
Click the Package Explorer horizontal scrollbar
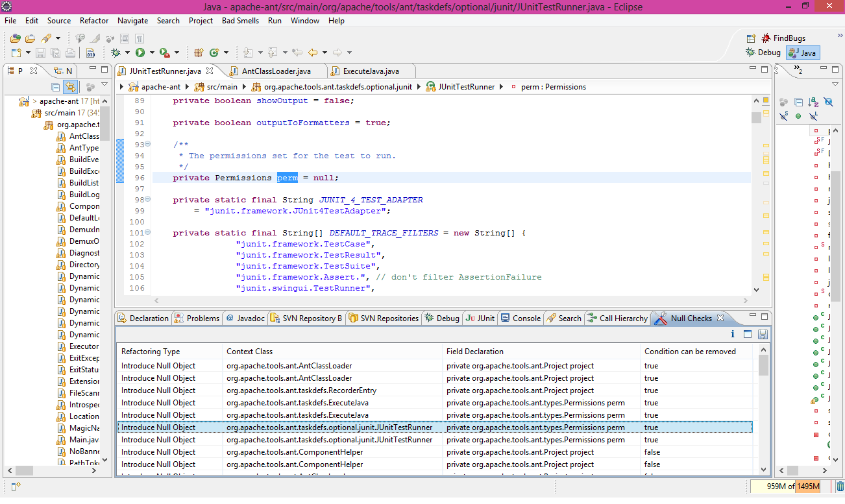click(53, 470)
